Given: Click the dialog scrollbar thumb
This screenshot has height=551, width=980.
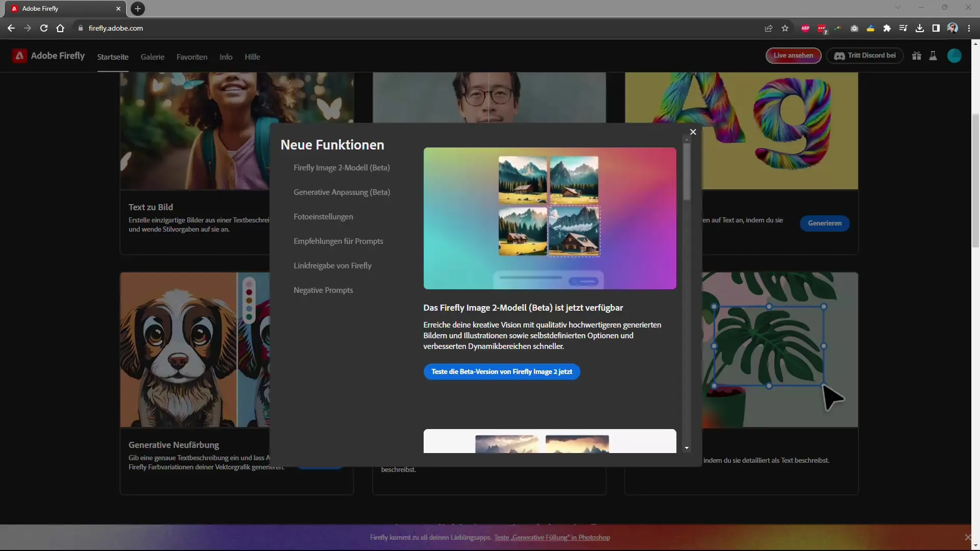Looking at the screenshot, I should 687,172.
